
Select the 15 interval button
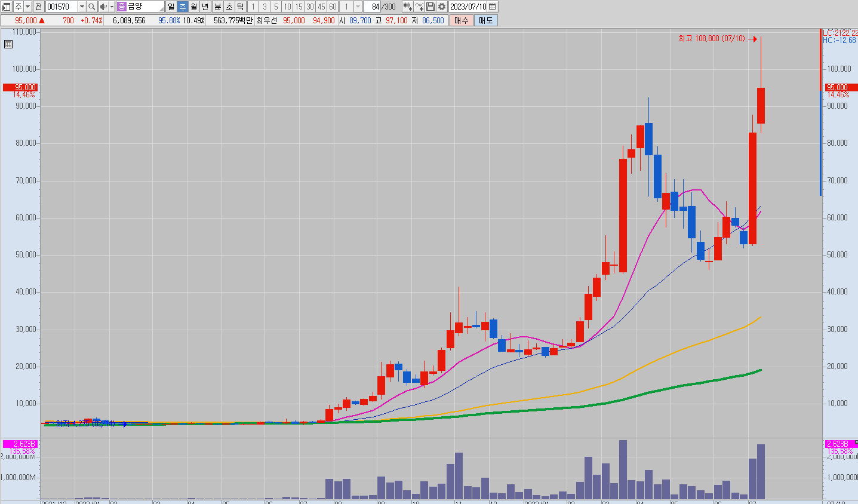(x=299, y=7)
